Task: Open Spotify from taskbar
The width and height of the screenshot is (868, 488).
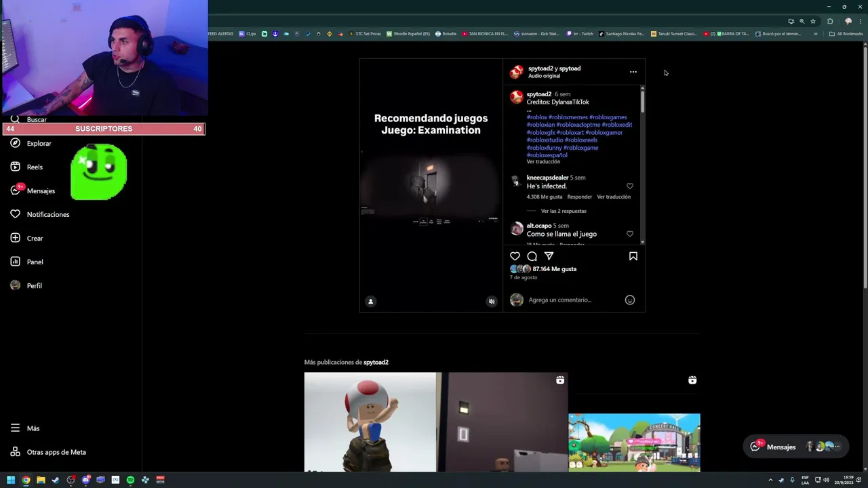Action: [130, 480]
